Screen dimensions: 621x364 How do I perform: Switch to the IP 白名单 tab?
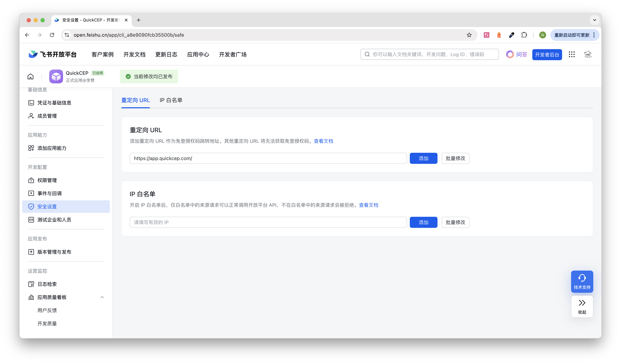click(x=171, y=100)
